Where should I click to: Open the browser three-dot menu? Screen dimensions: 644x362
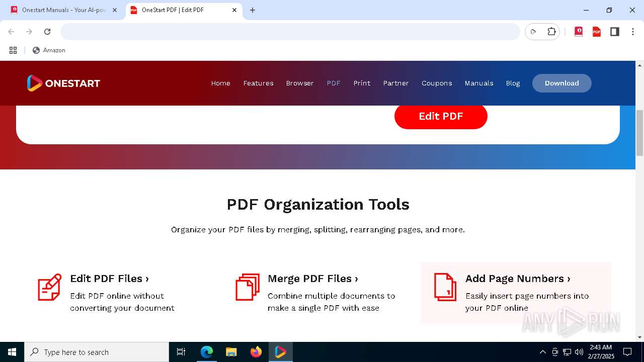coord(633,32)
